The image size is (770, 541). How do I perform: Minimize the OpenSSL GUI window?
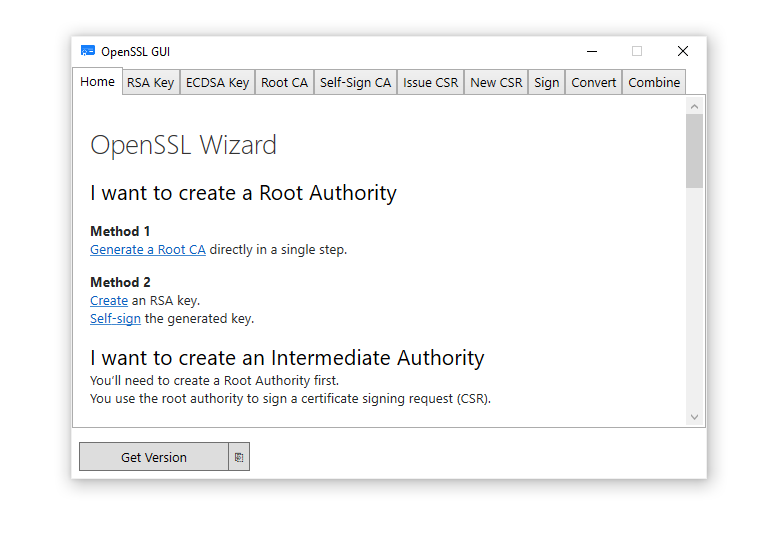click(x=592, y=51)
